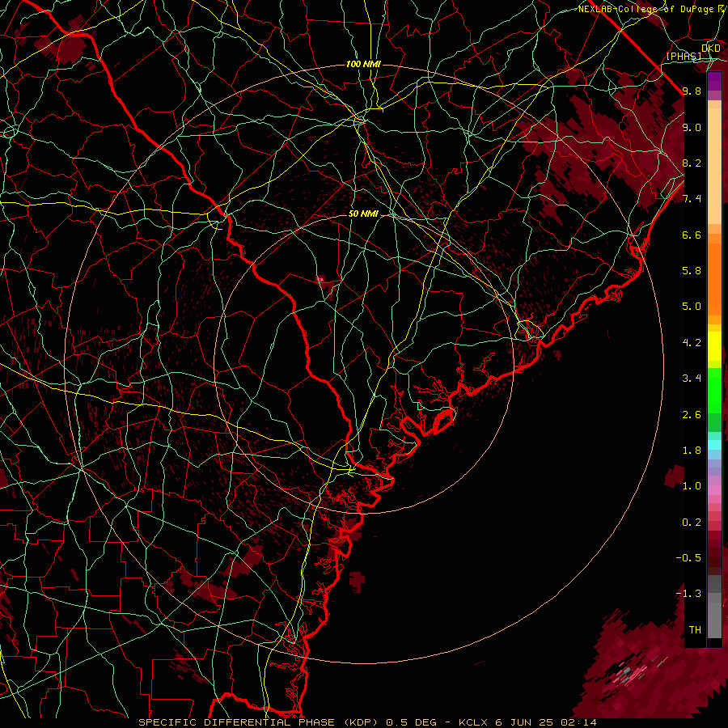This screenshot has width=728, height=728.
Task: Click the 8.2 value on the color scale
Action: tap(692, 163)
